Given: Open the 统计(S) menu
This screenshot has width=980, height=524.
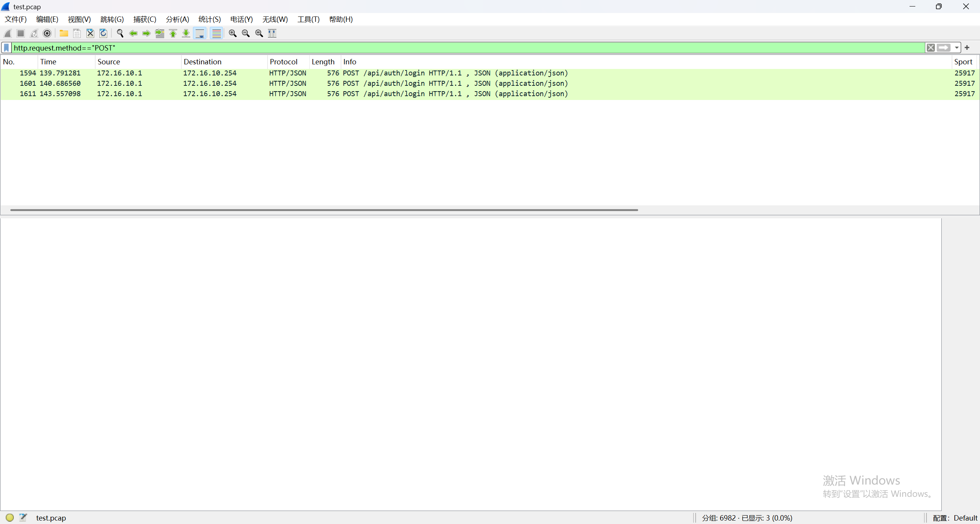Looking at the screenshot, I should (209, 19).
